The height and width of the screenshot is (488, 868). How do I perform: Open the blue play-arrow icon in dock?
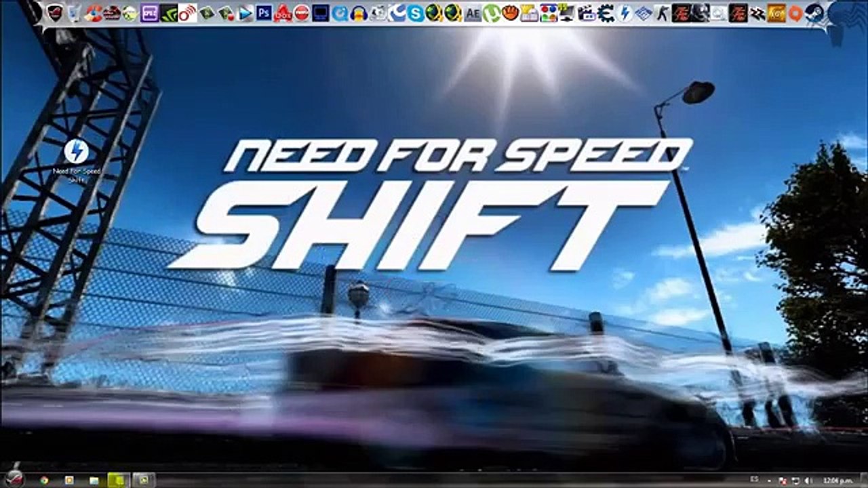245,13
